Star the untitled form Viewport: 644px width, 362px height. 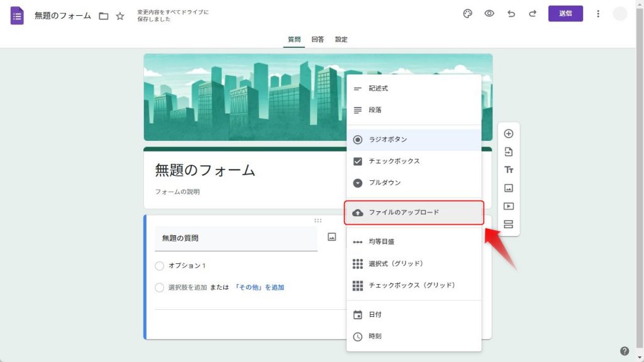click(x=120, y=16)
